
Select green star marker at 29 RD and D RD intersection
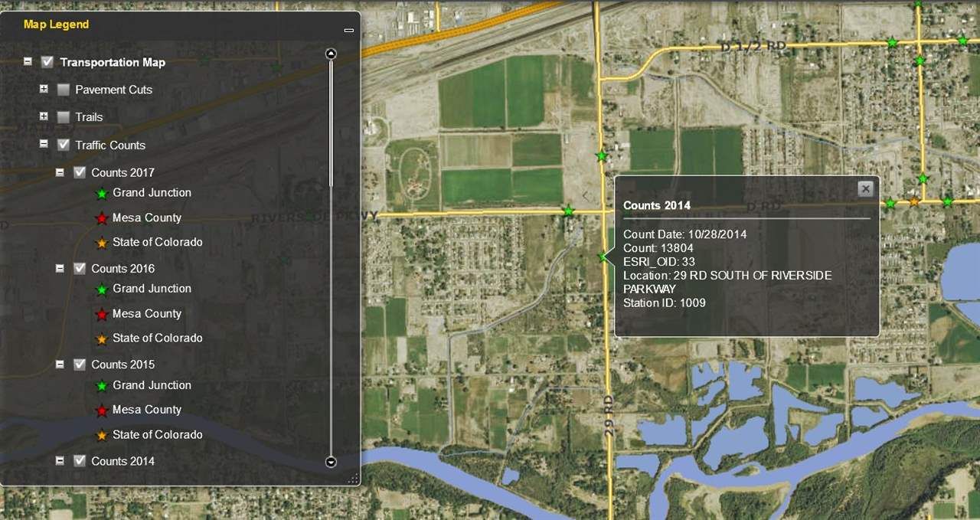coord(568,211)
